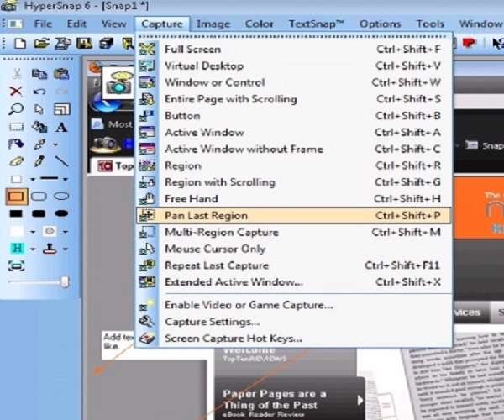
Task: Click the white fill color swatch
Action: (17, 179)
